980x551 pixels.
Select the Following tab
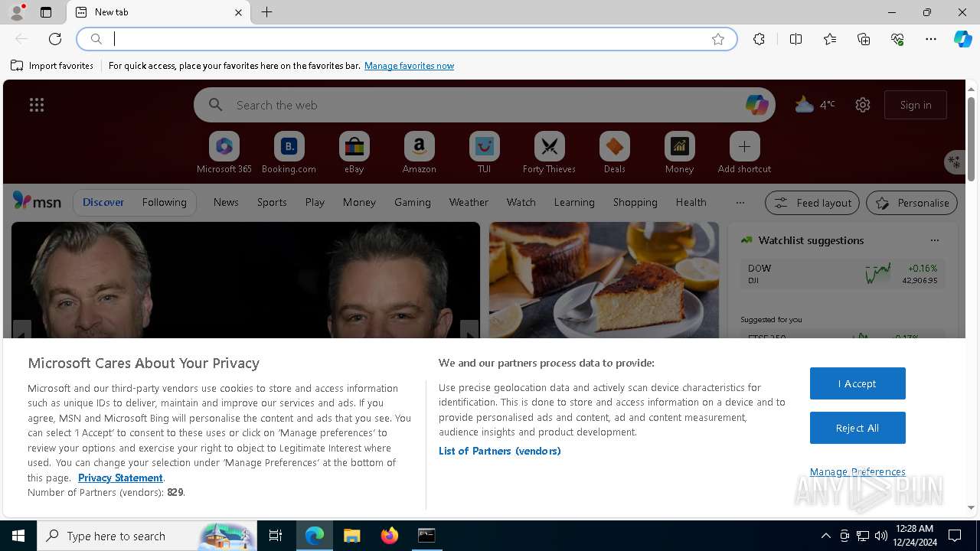(165, 202)
